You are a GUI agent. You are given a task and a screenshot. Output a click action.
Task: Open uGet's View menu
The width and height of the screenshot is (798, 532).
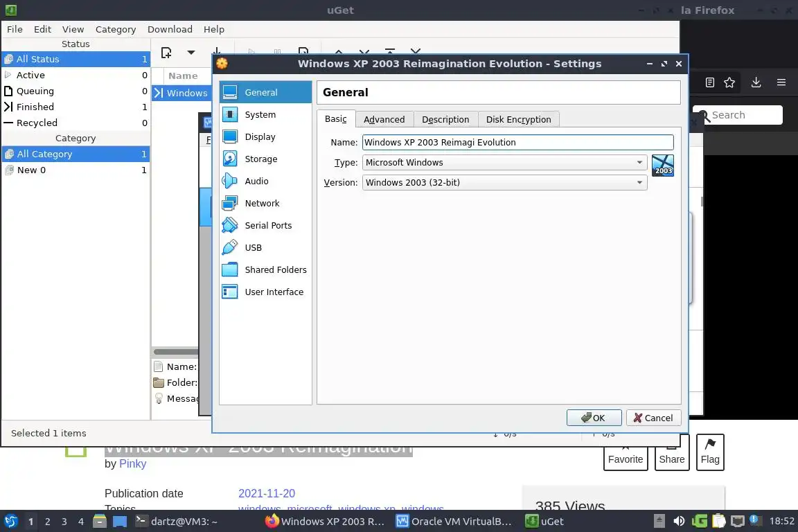point(73,30)
